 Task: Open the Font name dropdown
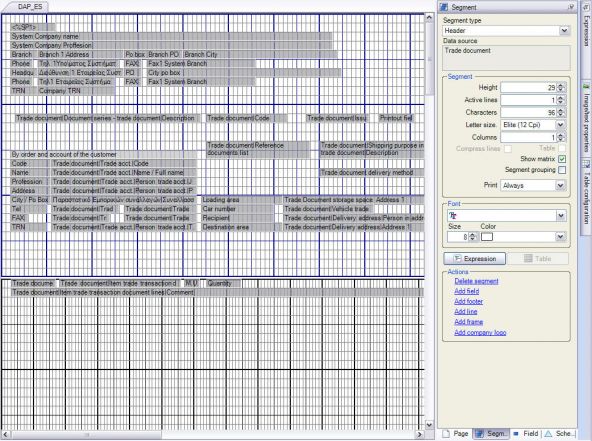(561, 216)
